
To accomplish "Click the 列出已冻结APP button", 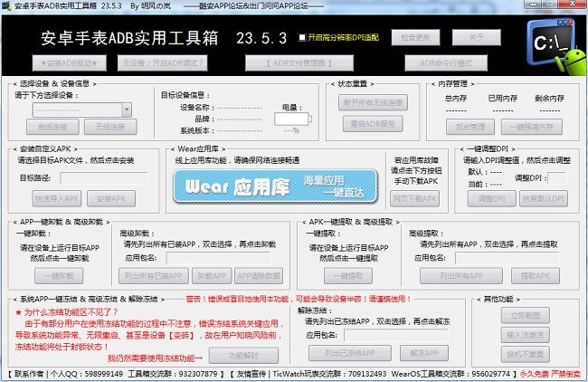I will coord(342,352).
